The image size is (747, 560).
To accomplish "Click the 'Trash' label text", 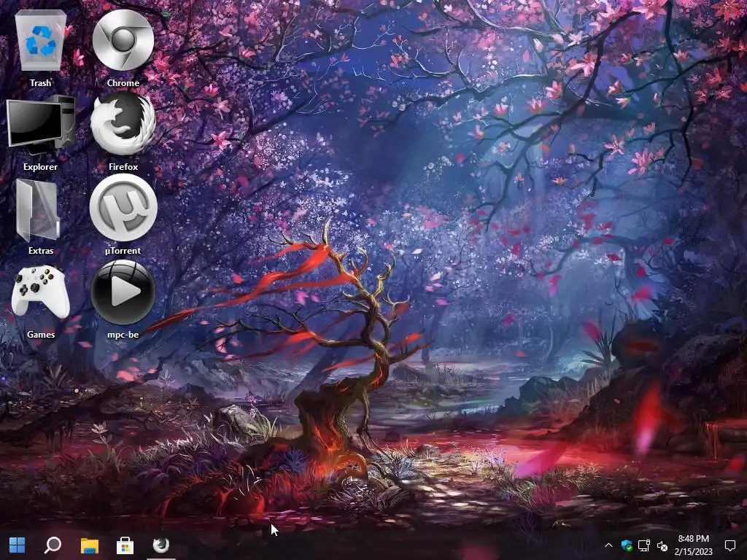I will pyautogui.click(x=41, y=83).
